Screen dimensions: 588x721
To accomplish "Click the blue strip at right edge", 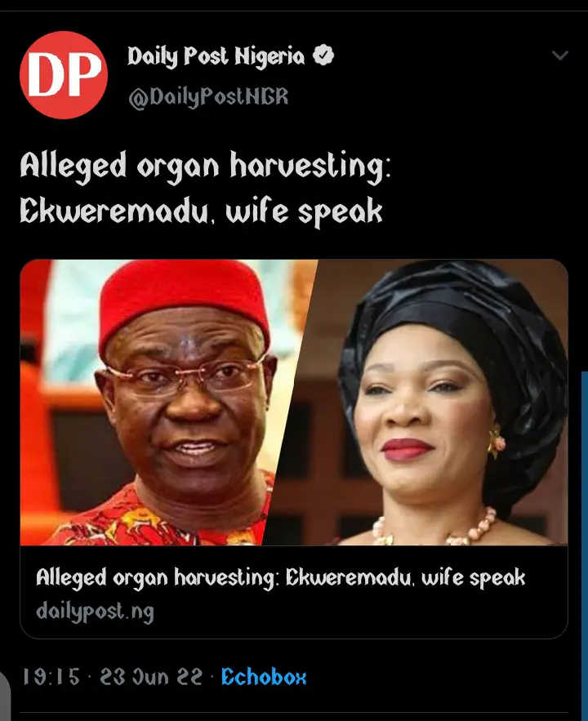I will [584, 545].
